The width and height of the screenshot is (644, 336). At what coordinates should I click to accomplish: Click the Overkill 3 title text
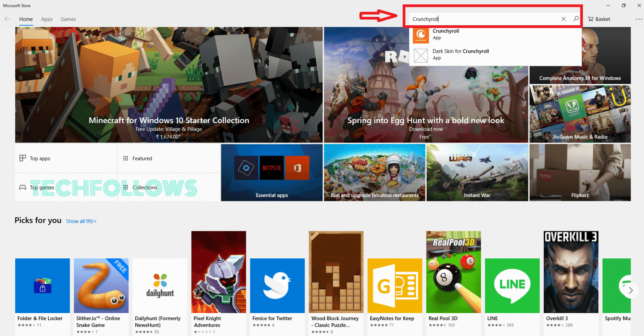click(x=557, y=318)
